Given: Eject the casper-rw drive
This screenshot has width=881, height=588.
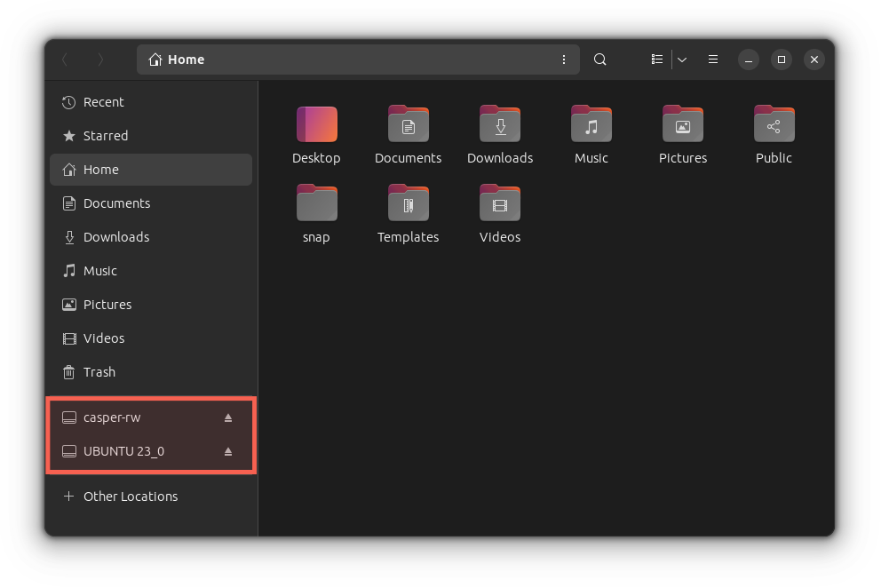Looking at the screenshot, I should point(228,417).
